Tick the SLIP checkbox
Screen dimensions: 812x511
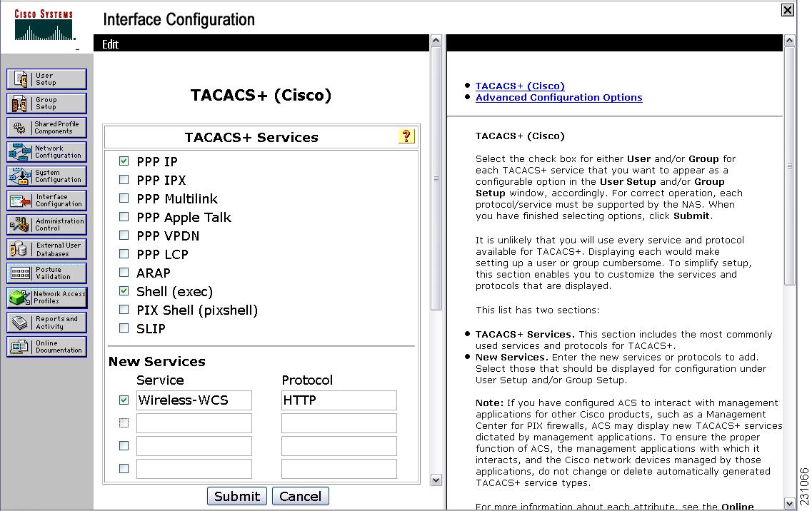(x=124, y=328)
